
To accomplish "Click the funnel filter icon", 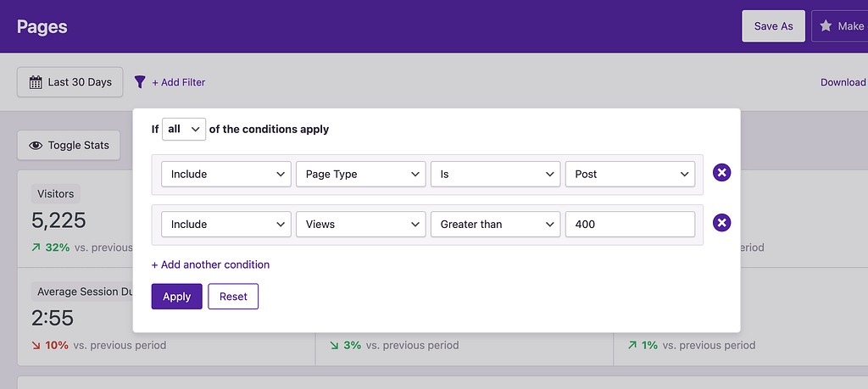I will (140, 82).
